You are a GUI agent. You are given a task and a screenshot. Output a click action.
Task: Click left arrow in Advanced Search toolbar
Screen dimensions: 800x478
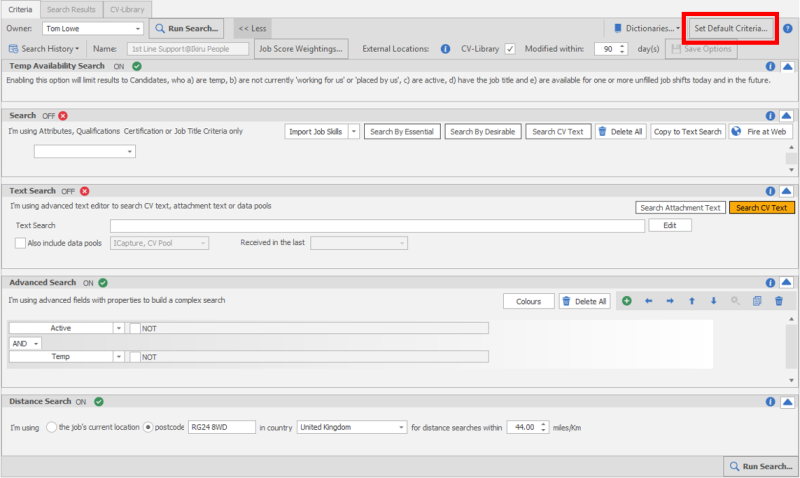click(x=648, y=301)
